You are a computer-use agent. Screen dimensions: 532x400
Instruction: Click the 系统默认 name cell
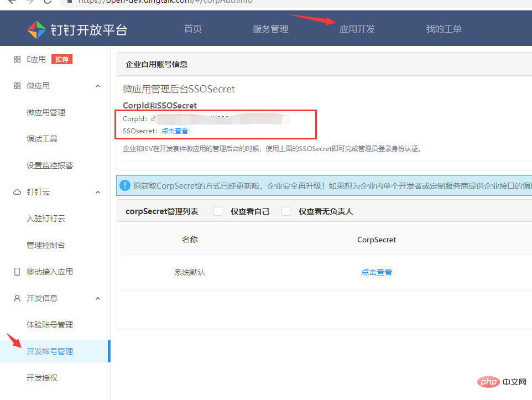[x=190, y=272]
